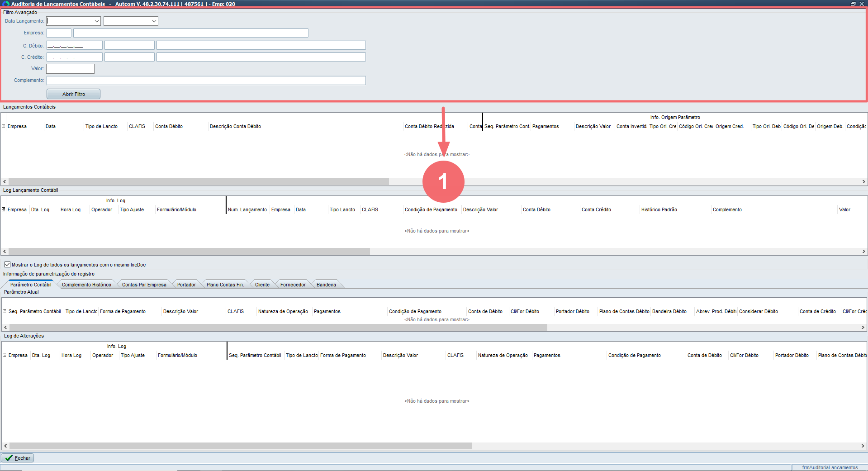Focus the C. Débito masked account field
This screenshot has height=471, width=868.
pyautogui.click(x=75, y=45)
